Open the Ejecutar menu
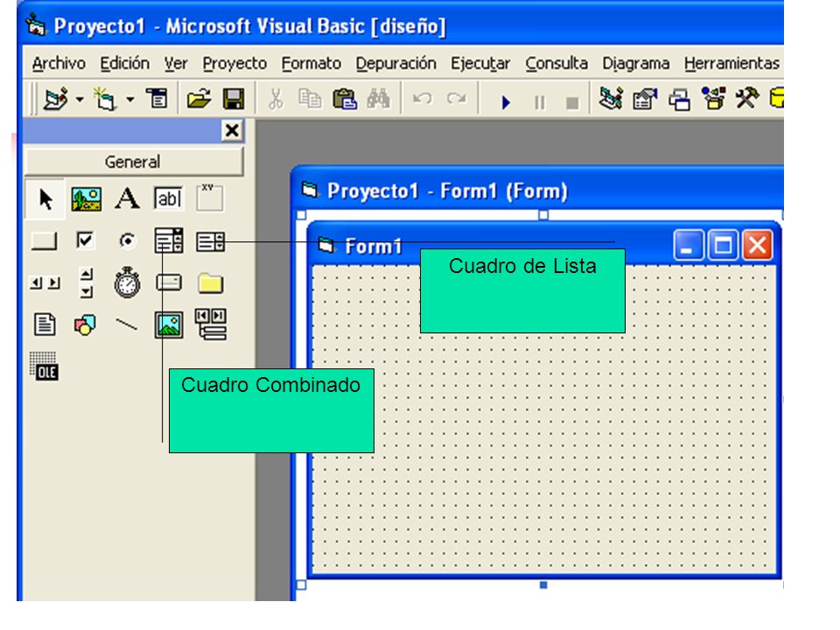The image size is (840, 630). click(480, 63)
